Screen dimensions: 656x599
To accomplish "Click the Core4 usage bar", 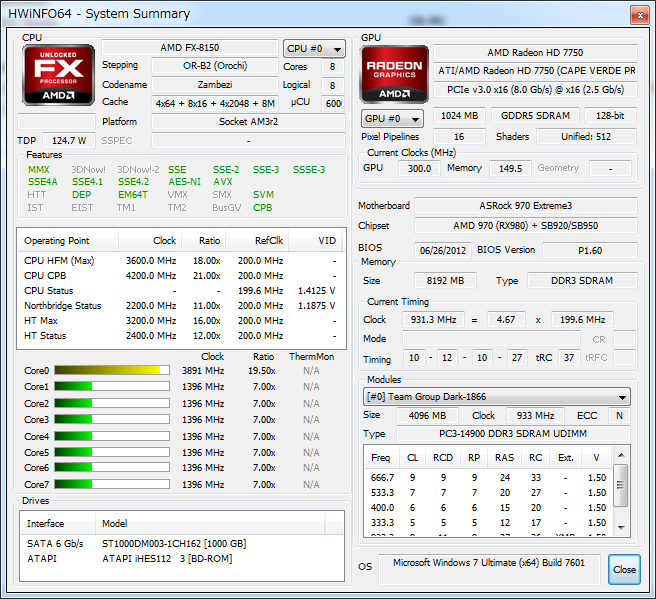I will (x=112, y=436).
